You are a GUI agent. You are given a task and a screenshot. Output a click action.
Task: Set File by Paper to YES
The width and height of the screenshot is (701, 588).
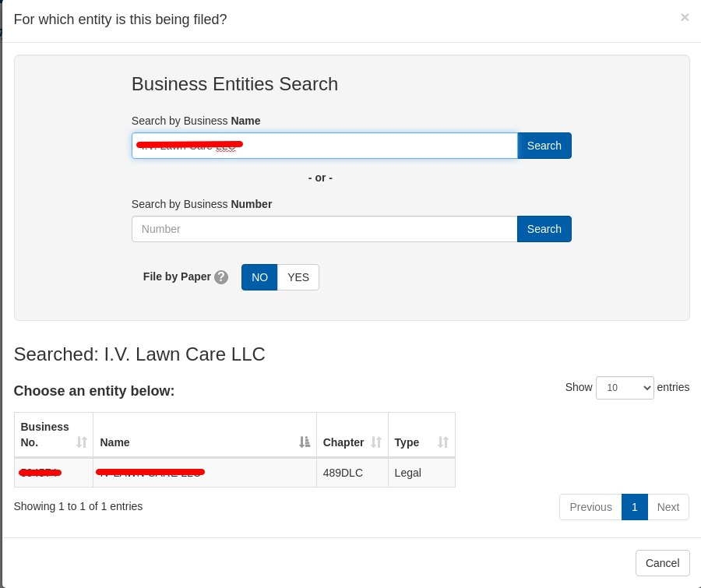click(298, 277)
